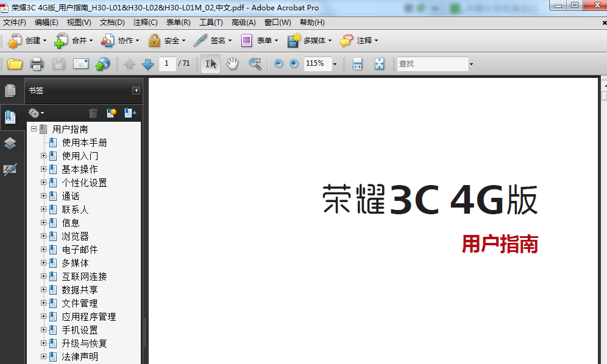The height and width of the screenshot is (364, 607).
Task: Click the Fit Full Page icon
Action: point(379,64)
